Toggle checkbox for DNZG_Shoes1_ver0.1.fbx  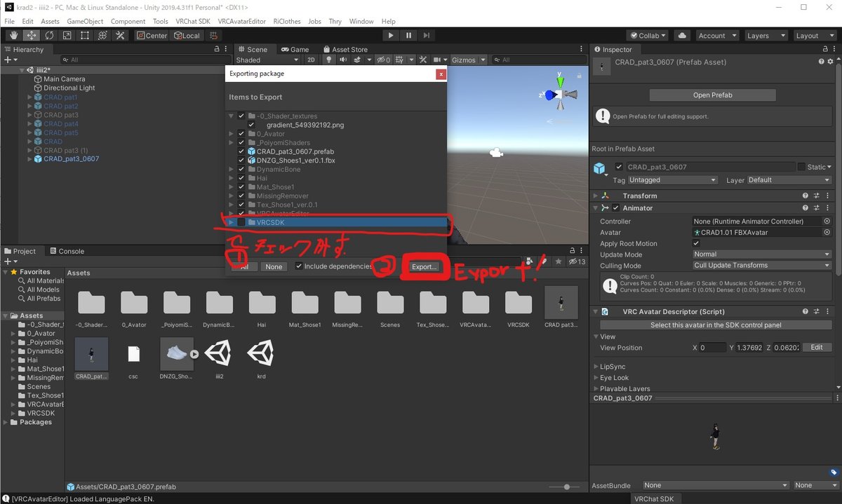click(x=241, y=161)
